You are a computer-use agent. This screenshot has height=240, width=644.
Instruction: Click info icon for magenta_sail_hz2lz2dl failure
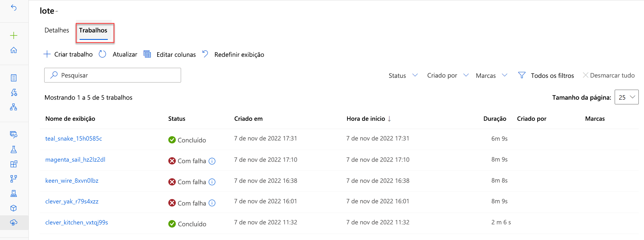(x=212, y=161)
